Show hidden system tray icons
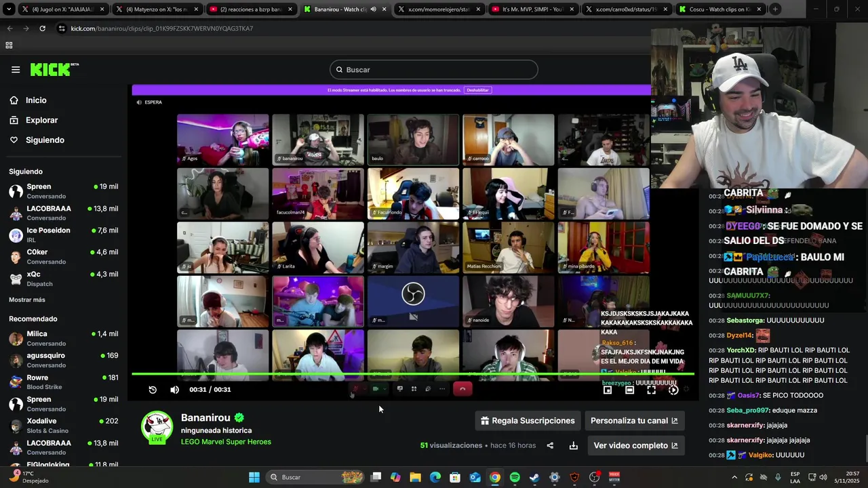The image size is (868, 488). point(734,477)
